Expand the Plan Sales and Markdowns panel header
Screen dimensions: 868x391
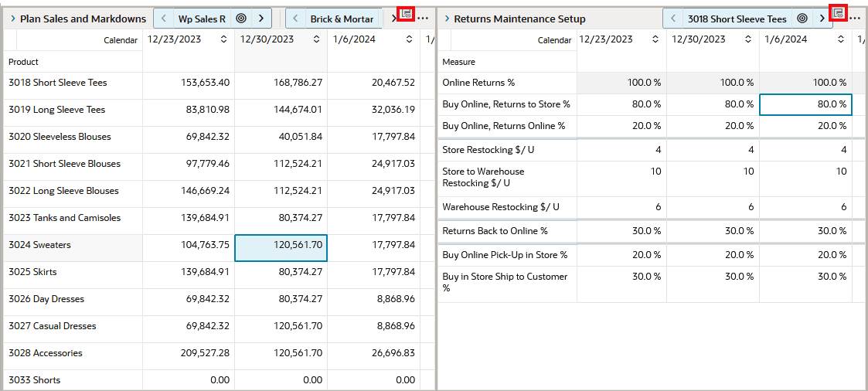point(12,19)
